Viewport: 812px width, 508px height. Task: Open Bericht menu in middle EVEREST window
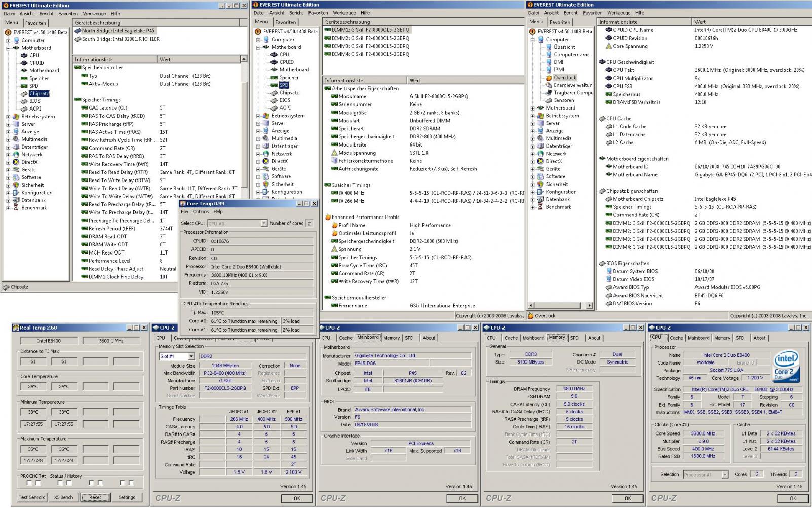pyautogui.click(x=296, y=13)
